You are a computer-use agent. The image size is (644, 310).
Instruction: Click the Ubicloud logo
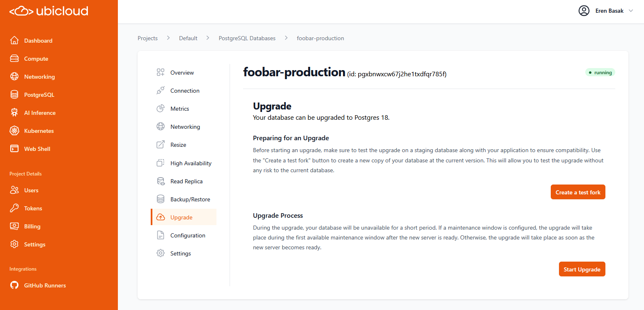(x=48, y=11)
